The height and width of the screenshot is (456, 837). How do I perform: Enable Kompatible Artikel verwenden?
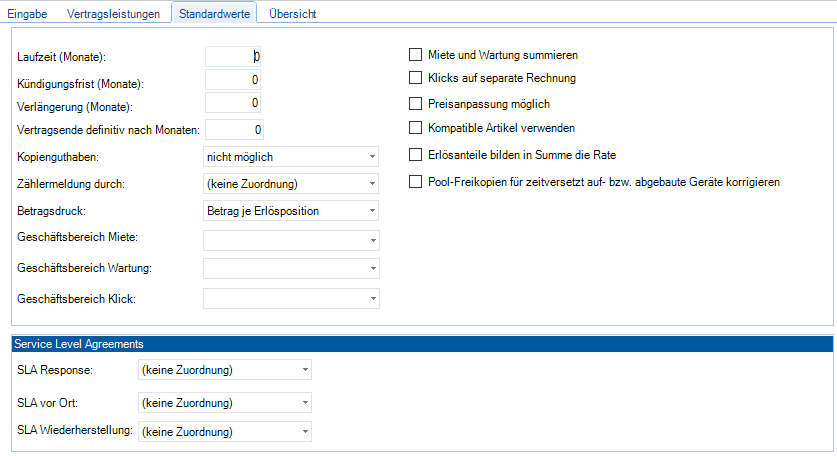[416, 127]
